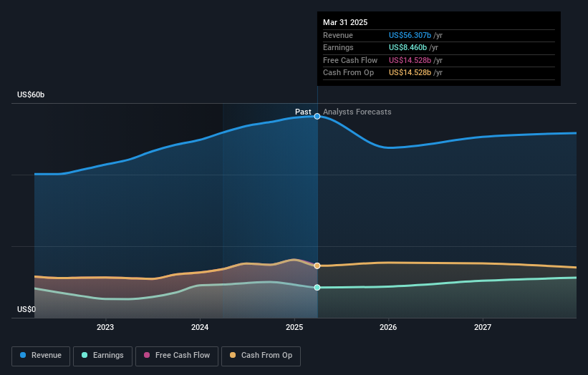
Task: Click the 2024 x-axis label
Action: coord(200,327)
